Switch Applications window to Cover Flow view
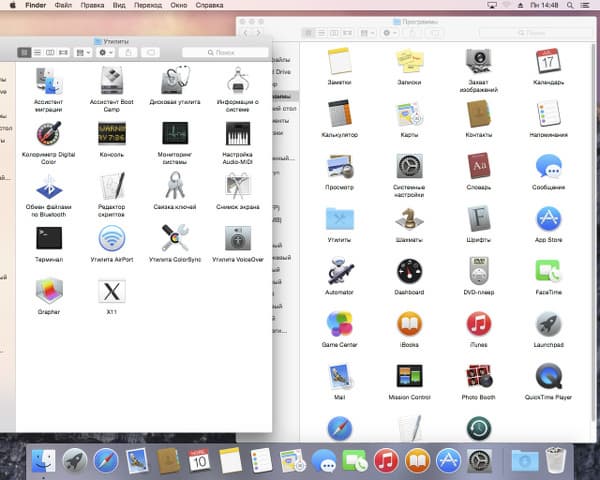The width and height of the screenshot is (600, 480). 347,33
